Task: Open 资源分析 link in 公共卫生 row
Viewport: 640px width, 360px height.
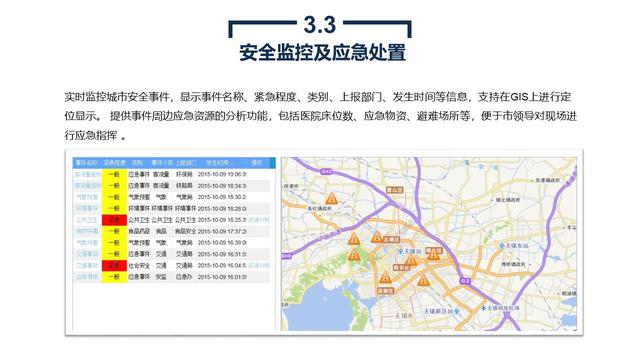Action: tap(259, 220)
